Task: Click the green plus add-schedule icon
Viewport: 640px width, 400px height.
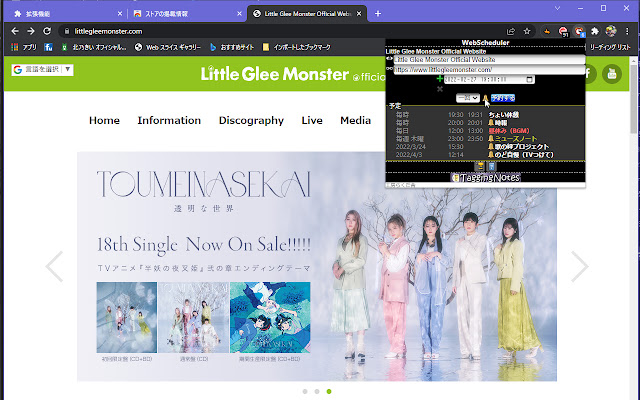Action: pos(439,79)
